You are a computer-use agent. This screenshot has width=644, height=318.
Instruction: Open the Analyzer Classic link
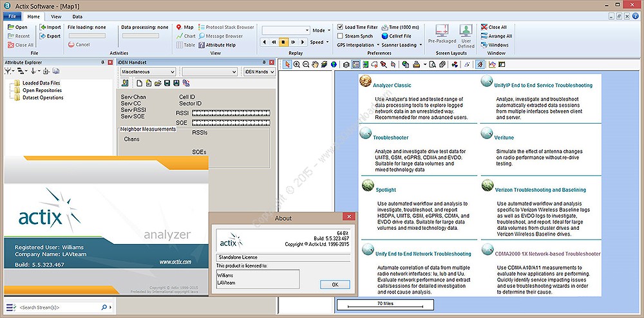(392, 86)
